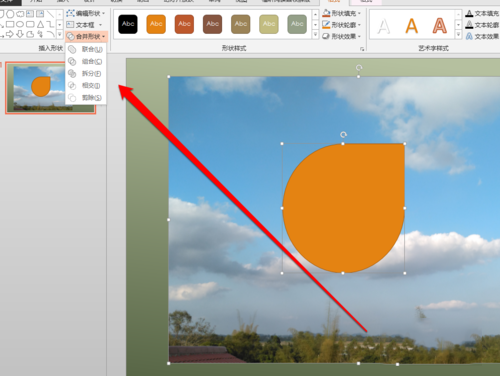Select the slide thumbnail in left panel
Viewport: 500px width, 376px height.
[51, 88]
